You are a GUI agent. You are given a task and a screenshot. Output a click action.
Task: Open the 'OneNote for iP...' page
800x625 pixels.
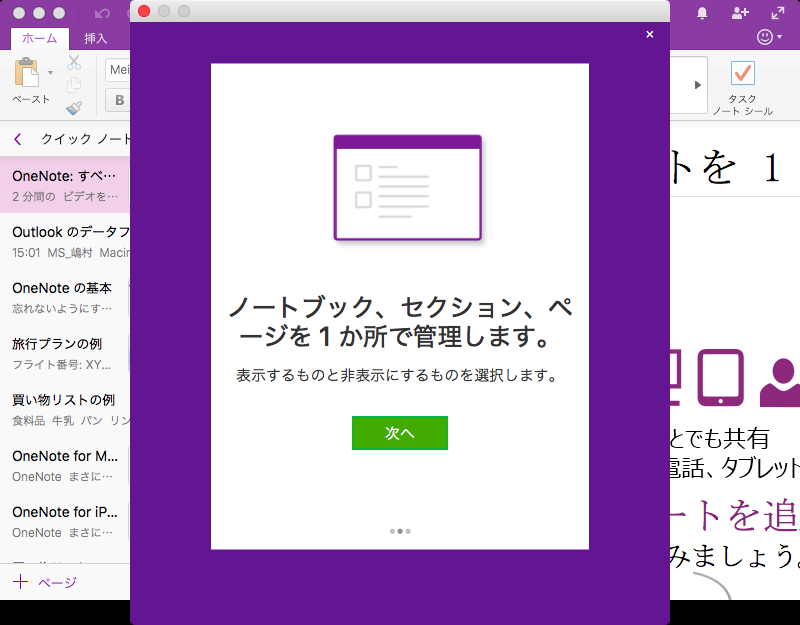coord(65,522)
